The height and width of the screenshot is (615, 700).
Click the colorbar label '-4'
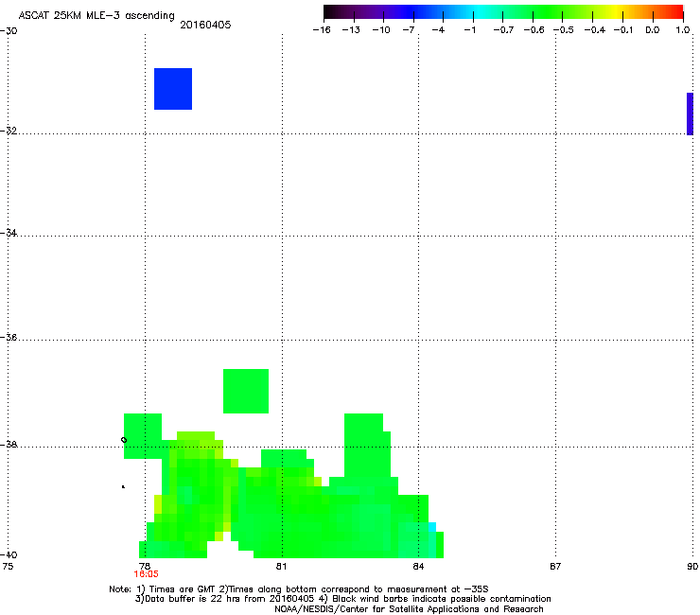click(438, 30)
